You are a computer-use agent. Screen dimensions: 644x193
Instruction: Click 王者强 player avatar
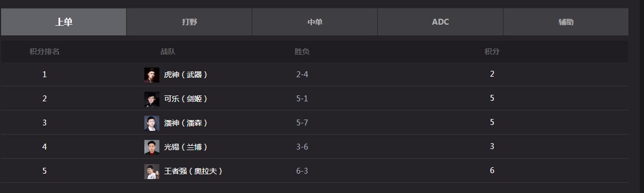point(152,172)
